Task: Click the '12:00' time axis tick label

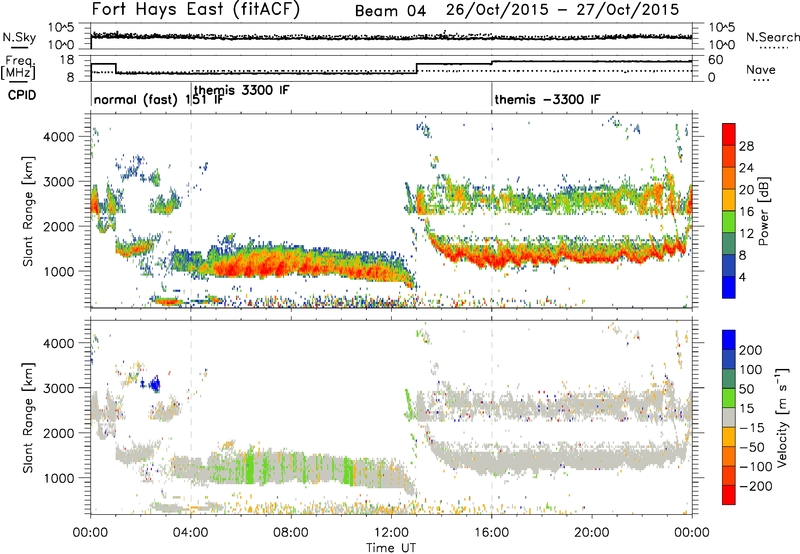Action: (391, 533)
